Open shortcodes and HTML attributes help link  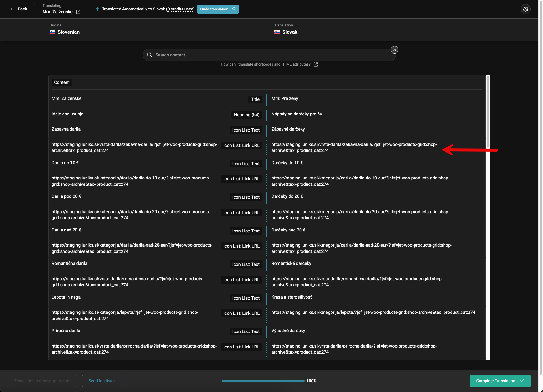(x=266, y=64)
